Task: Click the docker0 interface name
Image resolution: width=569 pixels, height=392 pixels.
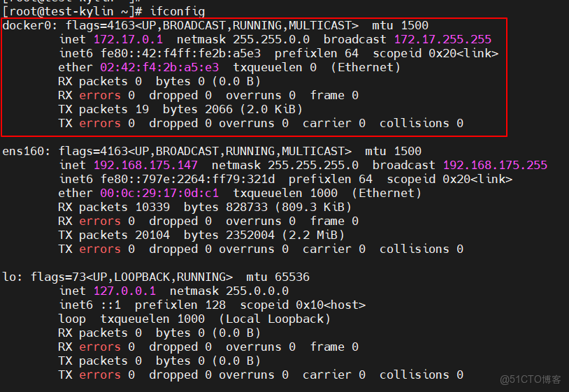Action: (26, 25)
